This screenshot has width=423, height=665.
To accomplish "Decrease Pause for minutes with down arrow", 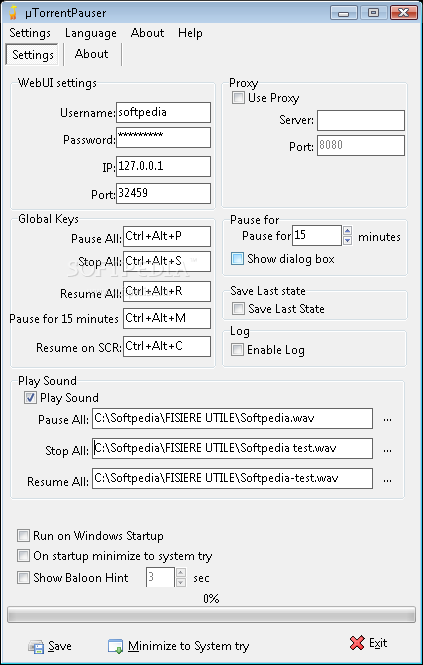I will (x=347, y=240).
